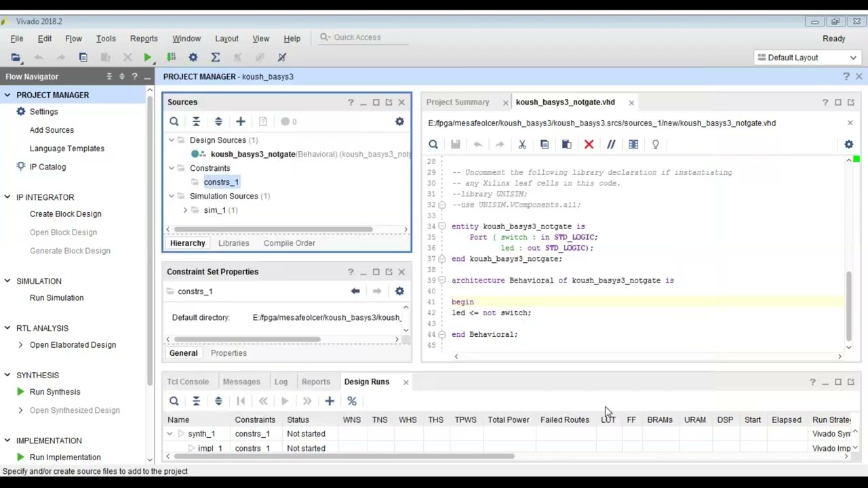The image size is (868, 488).
Task: Click Run Synthesis
Action: 55,392
